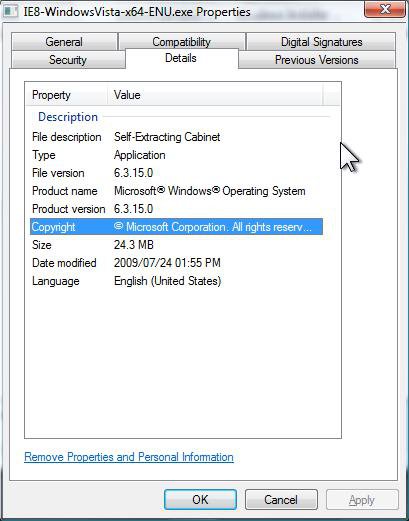
Task: Click the Property column header
Action: [66, 95]
